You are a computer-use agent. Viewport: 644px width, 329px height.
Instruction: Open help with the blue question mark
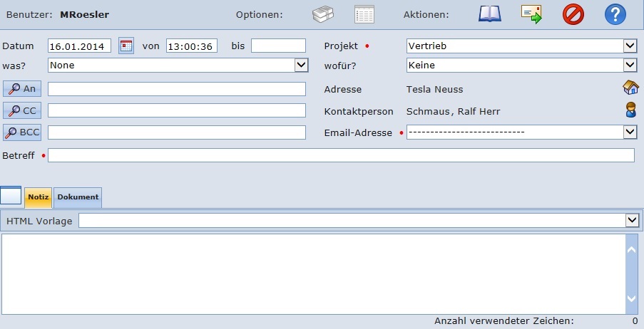tap(615, 14)
